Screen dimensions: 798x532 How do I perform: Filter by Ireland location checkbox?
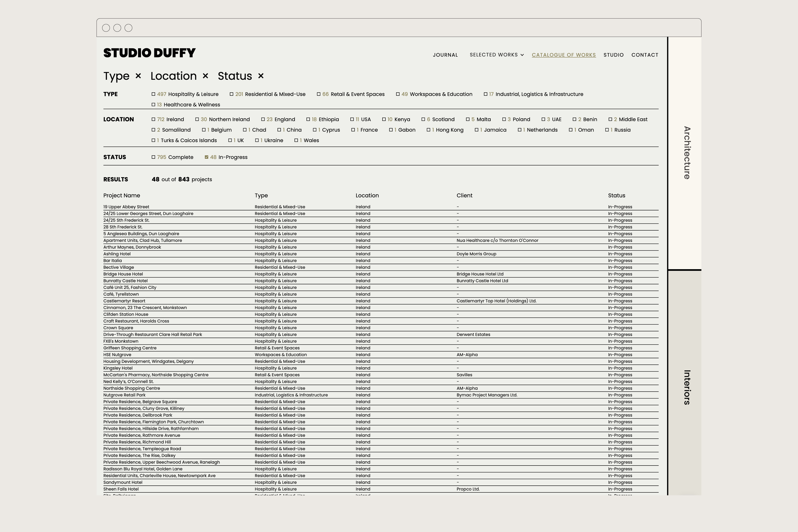[153, 119]
